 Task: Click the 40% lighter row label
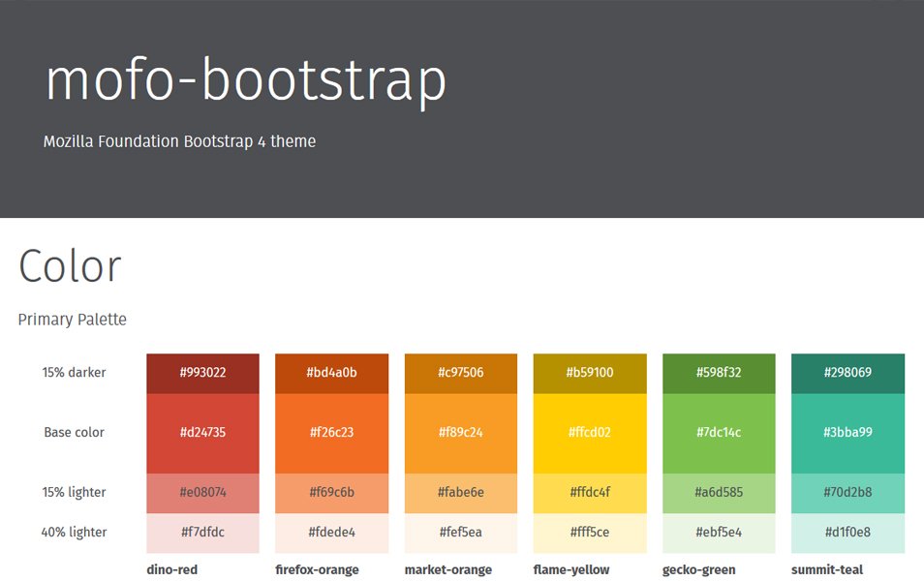(74, 532)
